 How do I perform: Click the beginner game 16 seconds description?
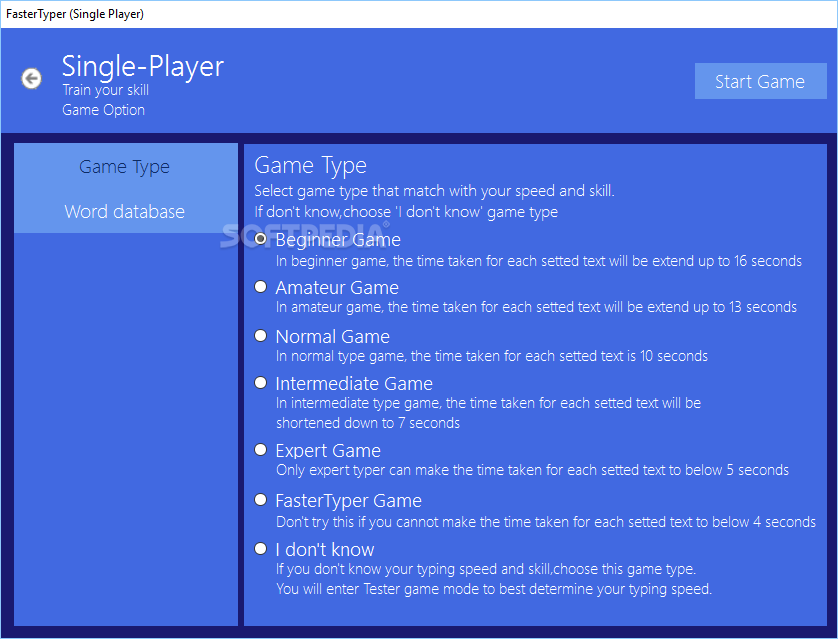coord(539,261)
